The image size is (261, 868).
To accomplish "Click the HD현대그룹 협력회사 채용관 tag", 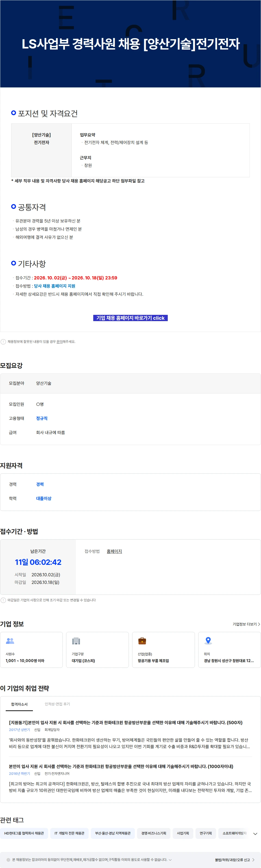I will [x=24, y=833].
